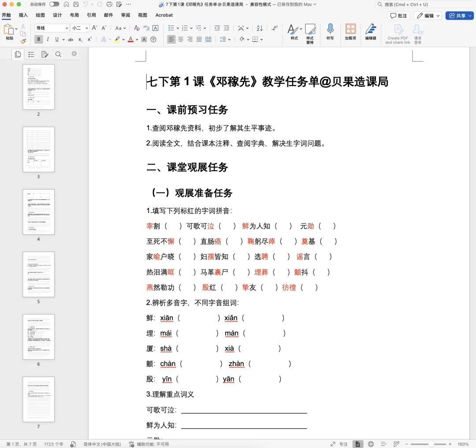Open sidebar search magnifier icon

coord(58,54)
